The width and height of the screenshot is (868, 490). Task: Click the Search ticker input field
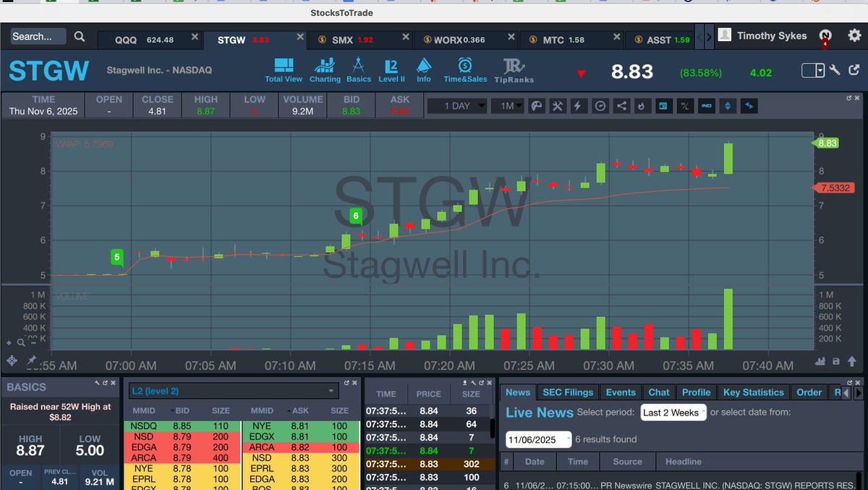click(38, 36)
